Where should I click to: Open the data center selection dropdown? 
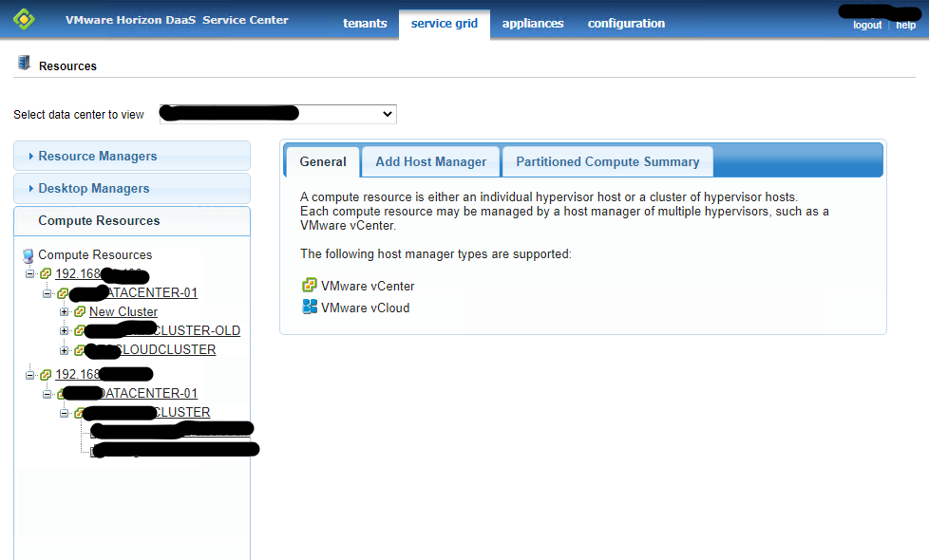coord(278,114)
